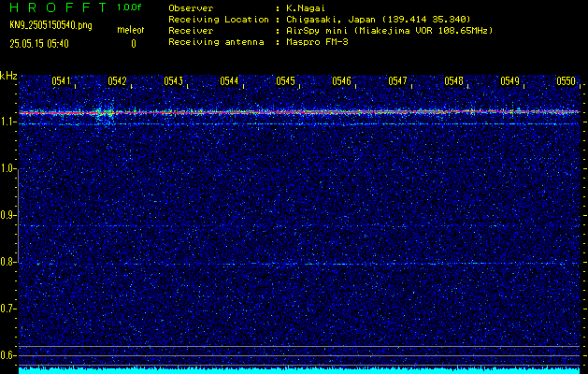Viewport: 588px width, 374px height.
Task: Click the 0.6 kHz axis label
Action: [7, 355]
